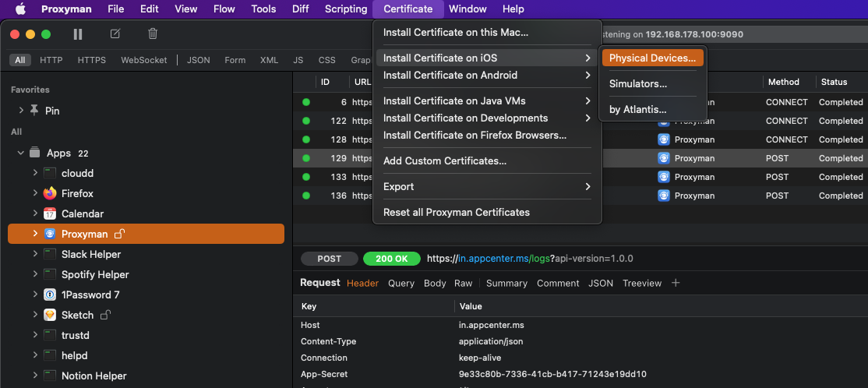Screen dimensions: 868x388
Task: Expand the cloudd tree item
Action: coord(35,173)
